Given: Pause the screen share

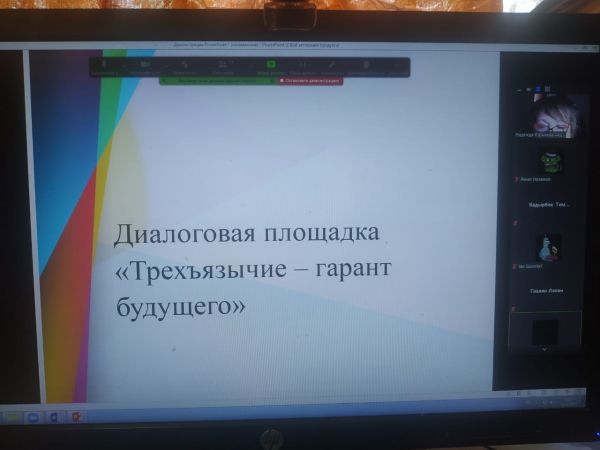Looking at the screenshot, I should click(x=303, y=66).
